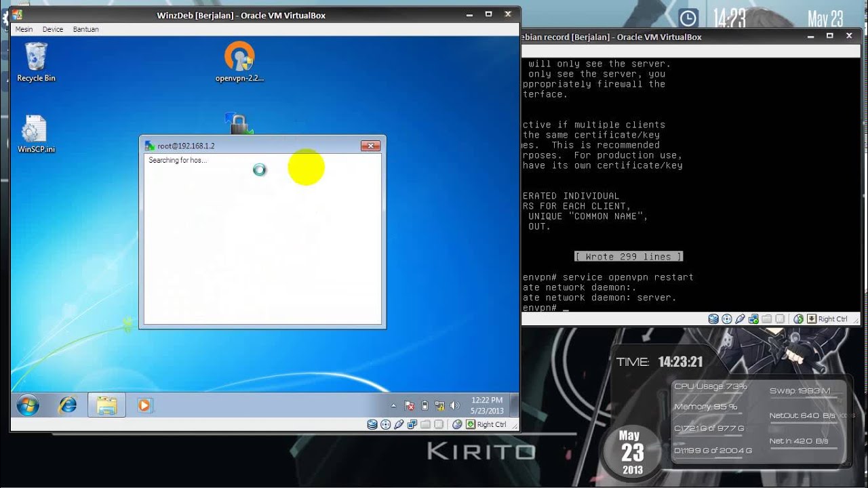Click the battery power tray icon
Image resolution: width=868 pixels, height=488 pixels.
(425, 405)
